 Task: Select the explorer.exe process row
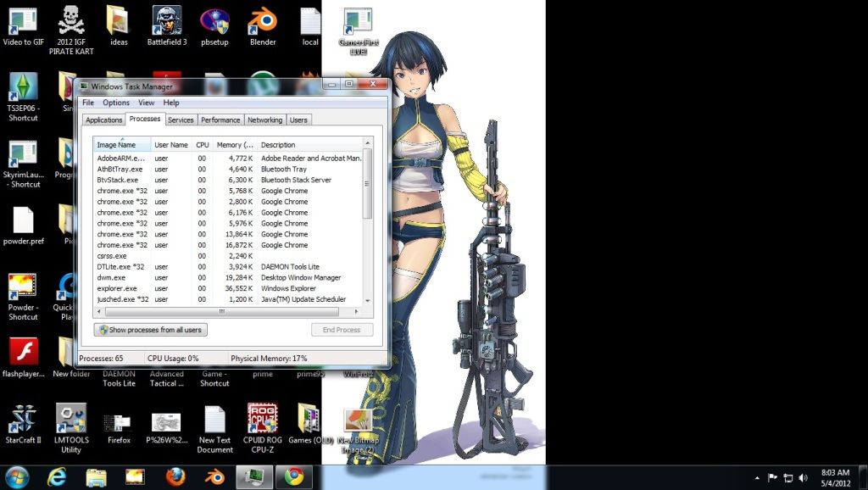[x=117, y=288]
